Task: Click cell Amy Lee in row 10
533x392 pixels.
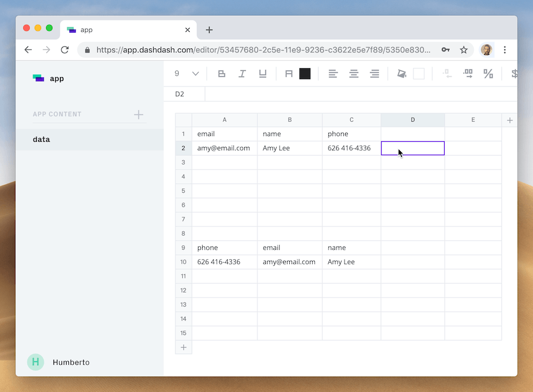Action: (351, 262)
